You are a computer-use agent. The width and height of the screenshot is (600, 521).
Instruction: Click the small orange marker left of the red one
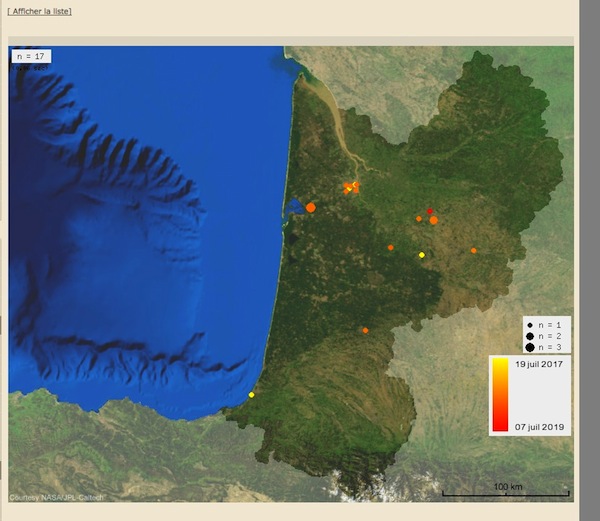[418, 218]
